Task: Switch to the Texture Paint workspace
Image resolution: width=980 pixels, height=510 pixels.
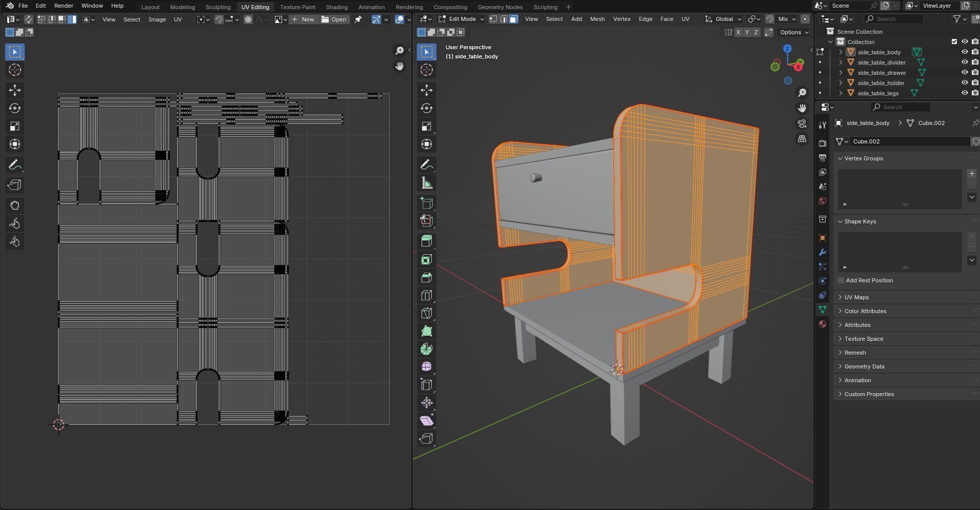Action: click(x=297, y=7)
